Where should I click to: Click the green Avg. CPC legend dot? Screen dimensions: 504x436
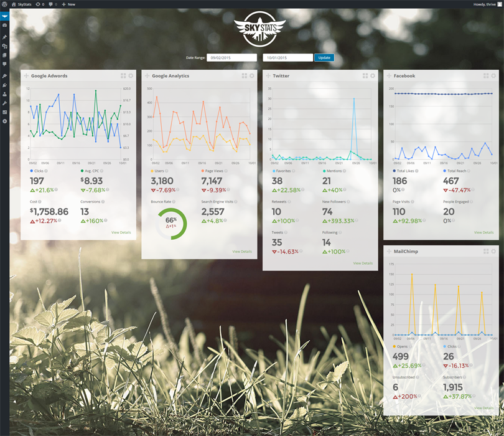pyautogui.click(x=82, y=171)
